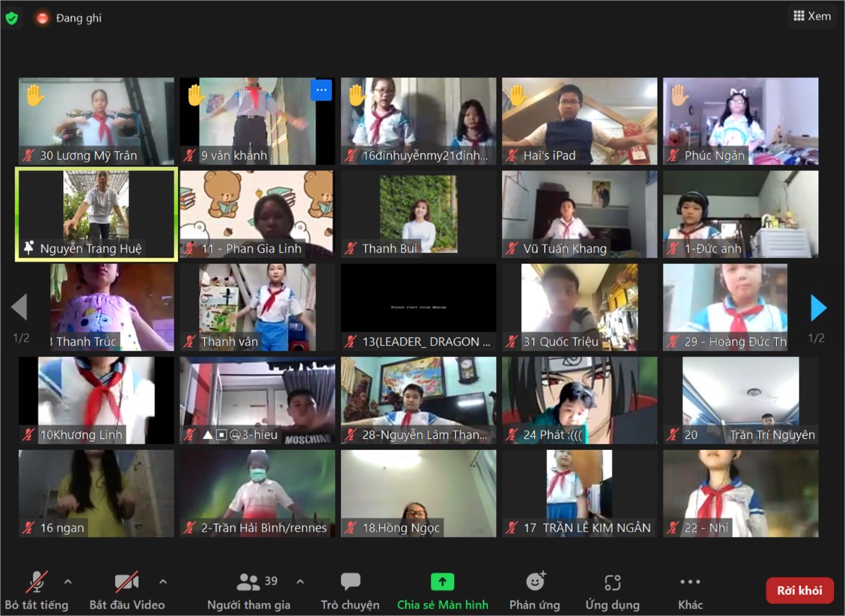Open the Xem view layout menu
The width and height of the screenshot is (845, 616).
[x=812, y=16]
